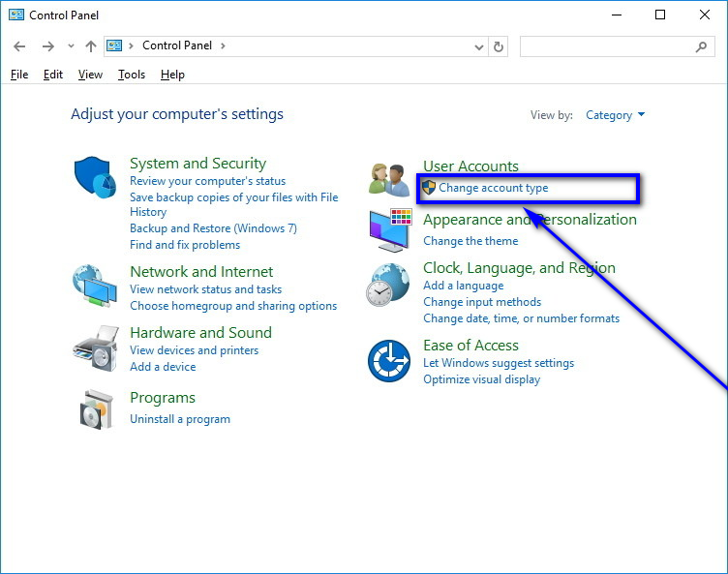Go up one level with the up arrow
728x574 pixels.
click(91, 46)
